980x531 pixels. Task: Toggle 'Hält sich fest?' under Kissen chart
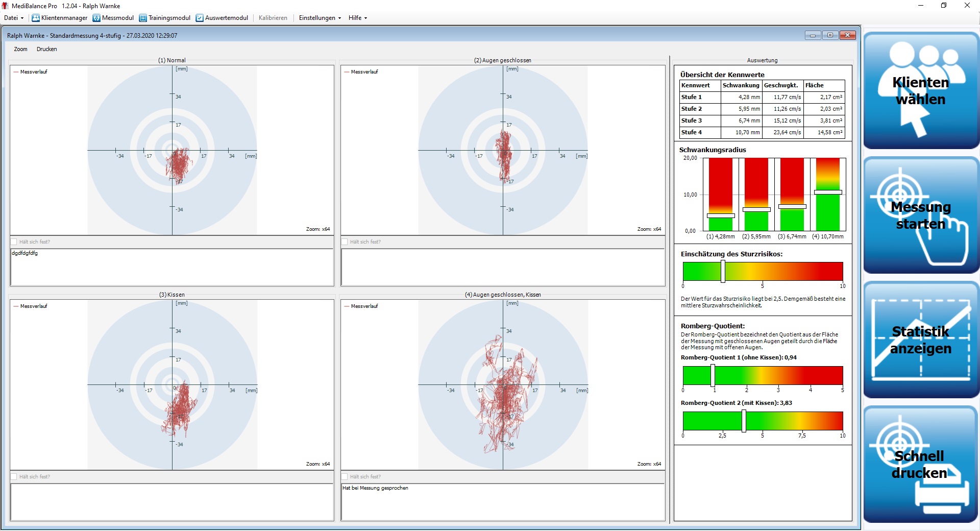click(14, 477)
